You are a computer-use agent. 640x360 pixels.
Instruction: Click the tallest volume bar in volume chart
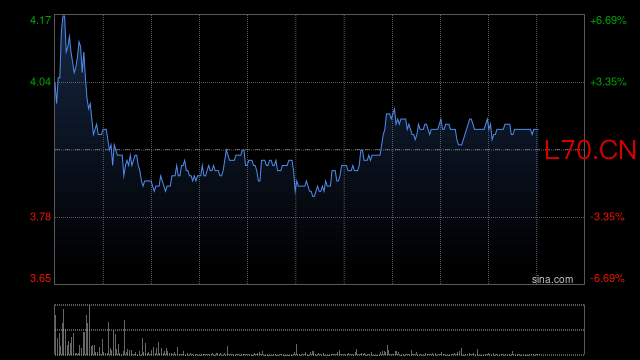pyautogui.click(x=89, y=330)
